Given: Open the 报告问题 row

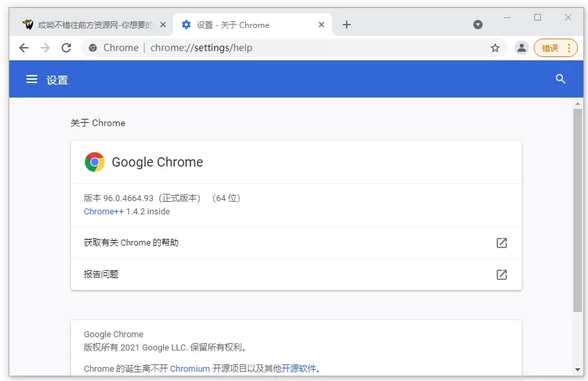Looking at the screenshot, I should coord(296,274).
